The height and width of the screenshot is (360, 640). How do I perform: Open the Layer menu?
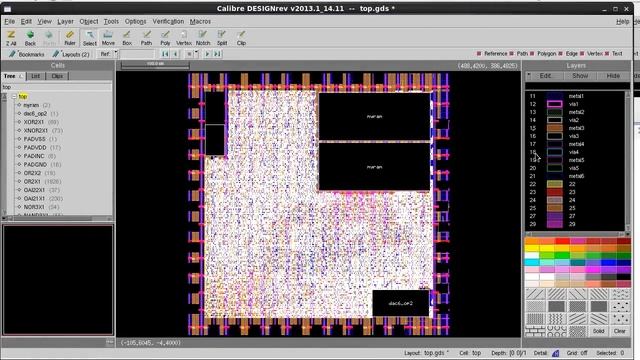(65, 21)
